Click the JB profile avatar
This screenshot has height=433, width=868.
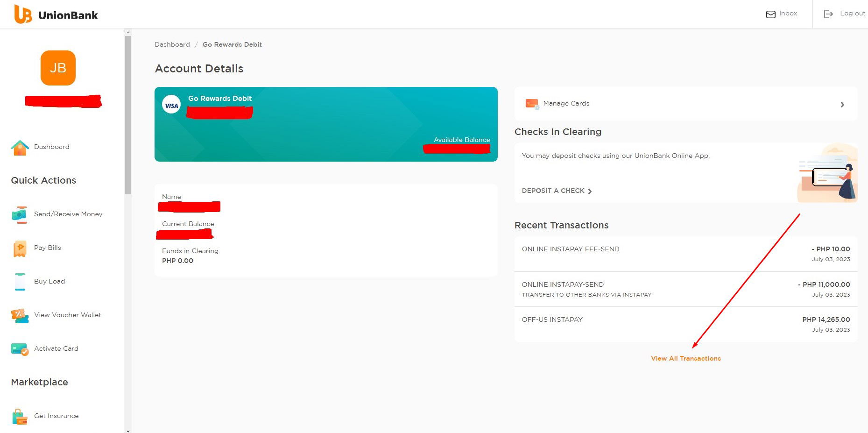[58, 68]
